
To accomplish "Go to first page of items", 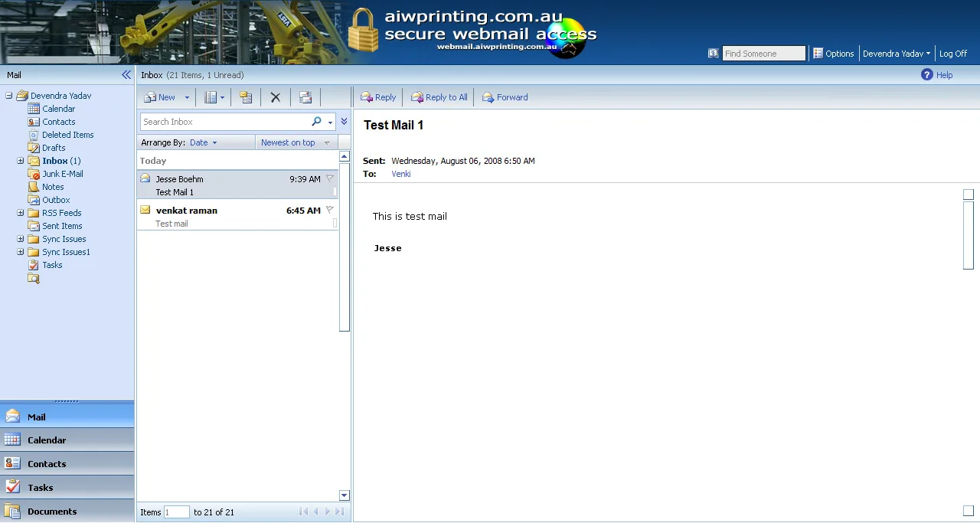I will pyautogui.click(x=303, y=512).
